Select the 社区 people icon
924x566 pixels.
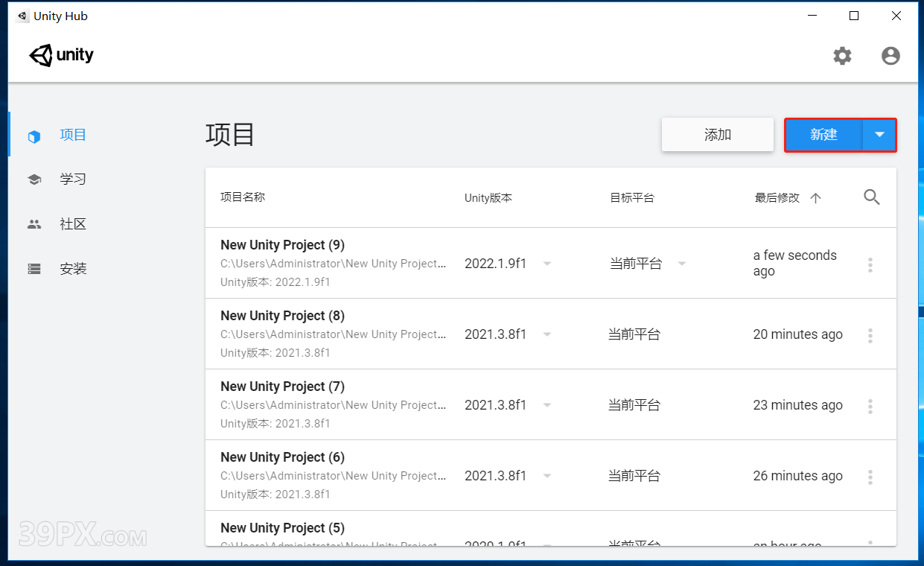pyautogui.click(x=34, y=224)
